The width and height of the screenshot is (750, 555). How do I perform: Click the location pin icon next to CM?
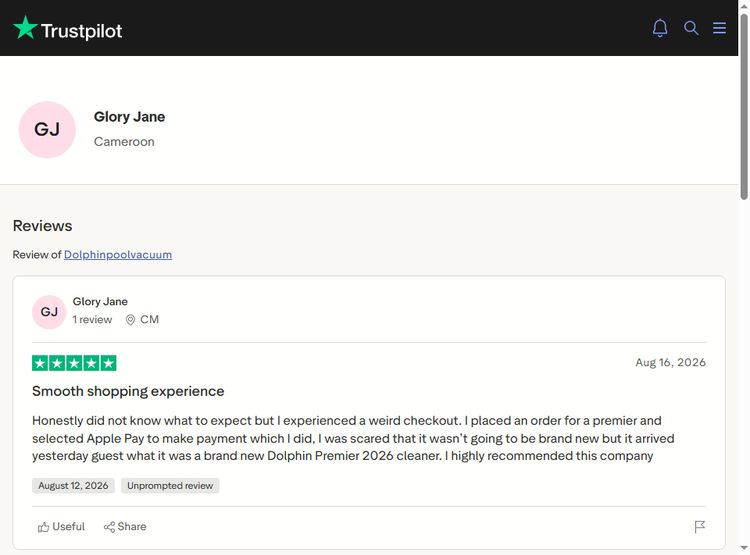[130, 320]
